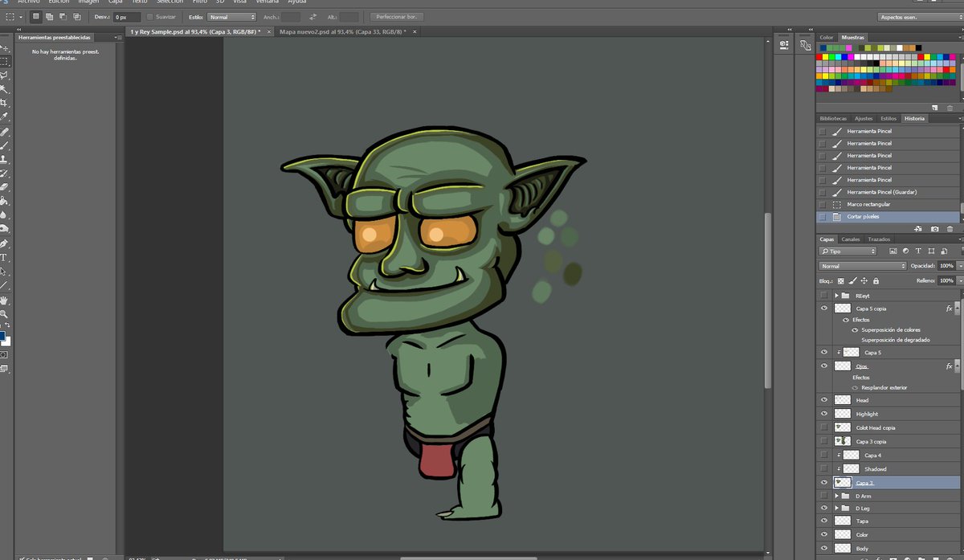
Task: Expand the D Arm layer group
Action: coord(836,497)
